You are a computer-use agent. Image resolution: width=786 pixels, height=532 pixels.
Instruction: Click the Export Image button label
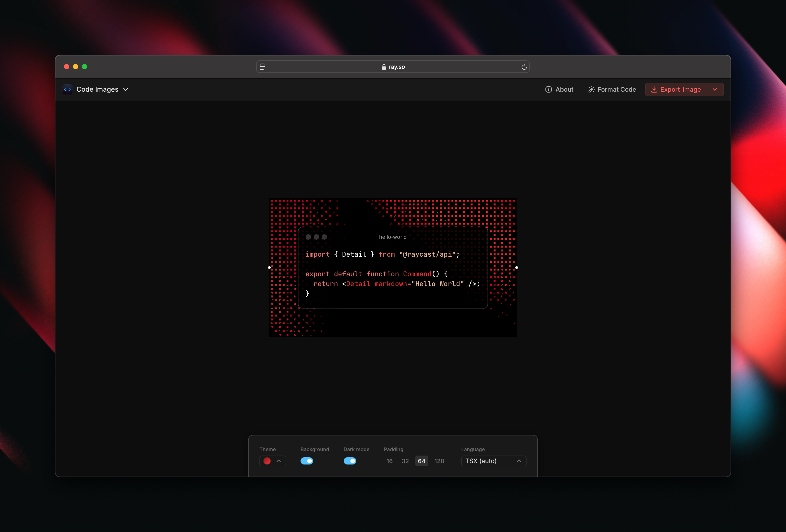click(680, 89)
